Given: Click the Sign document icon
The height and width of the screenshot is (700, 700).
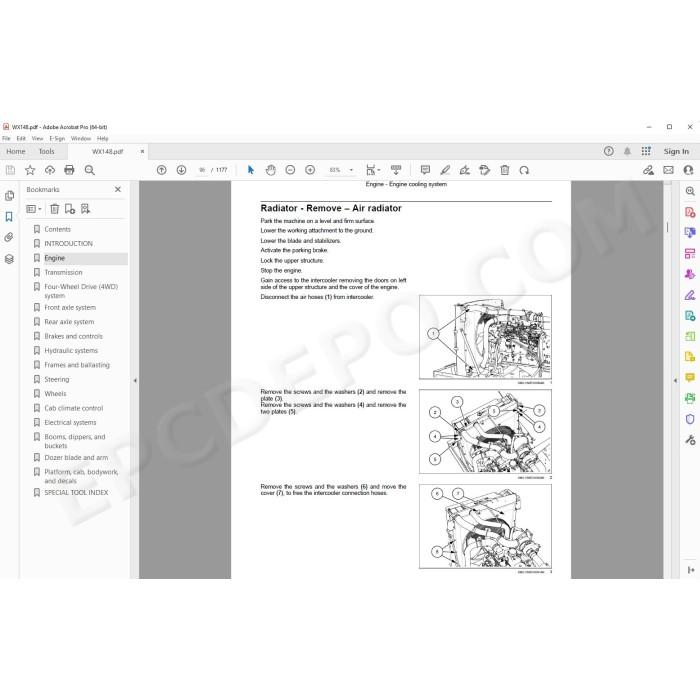Looking at the screenshot, I should click(x=465, y=170).
